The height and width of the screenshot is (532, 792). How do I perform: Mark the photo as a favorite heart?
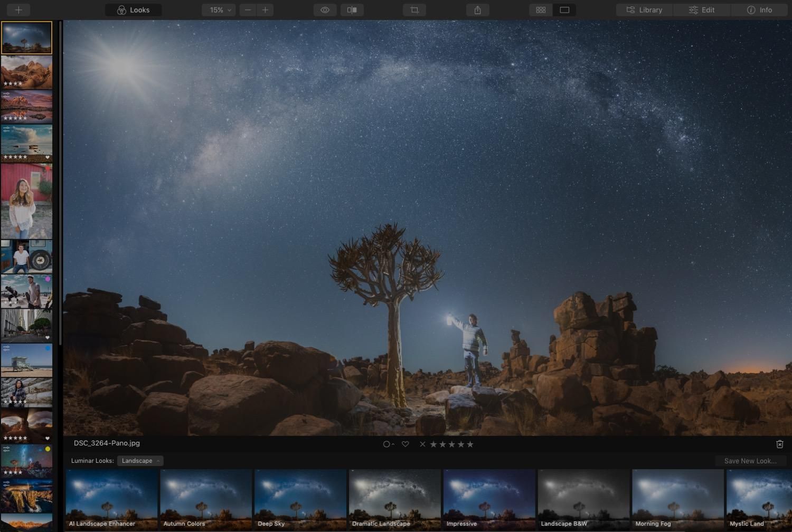[406, 444]
